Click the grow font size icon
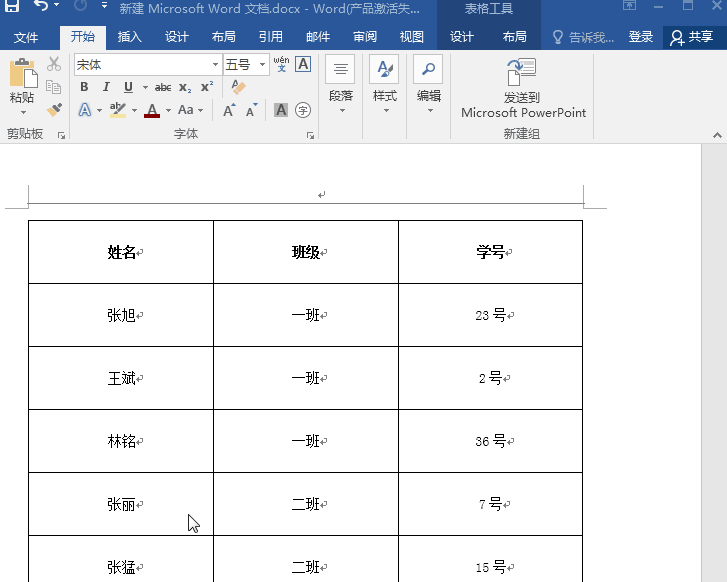This screenshot has width=727, height=582. 229,110
